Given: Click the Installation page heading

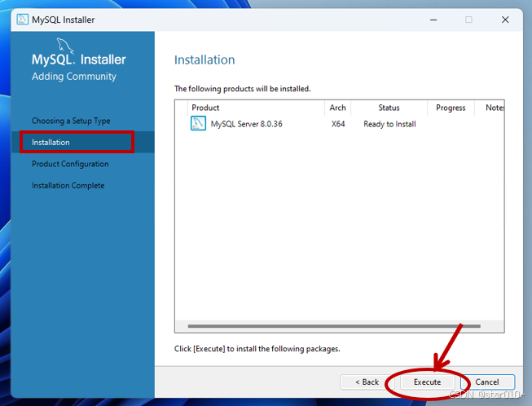Looking at the screenshot, I should tap(204, 60).
